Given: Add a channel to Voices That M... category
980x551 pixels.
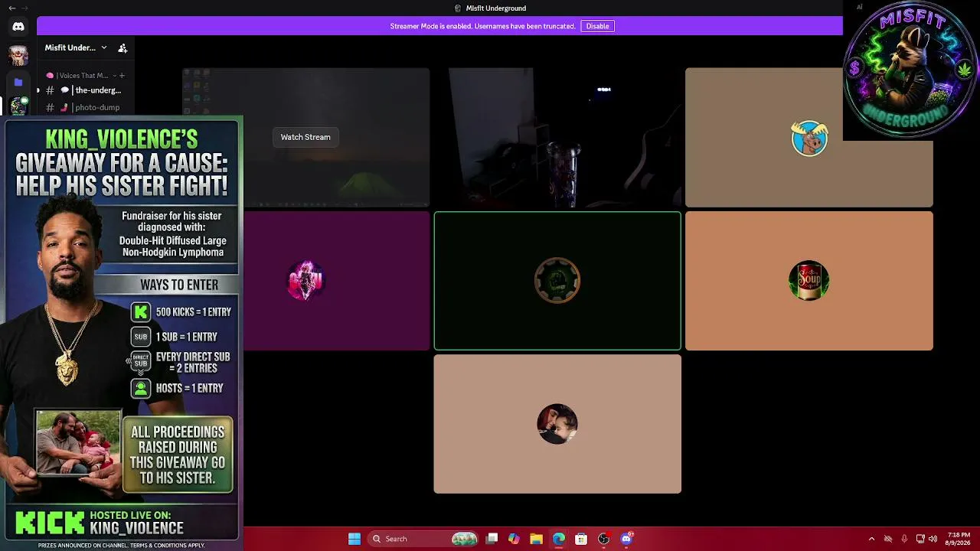Looking at the screenshot, I should coord(122,75).
